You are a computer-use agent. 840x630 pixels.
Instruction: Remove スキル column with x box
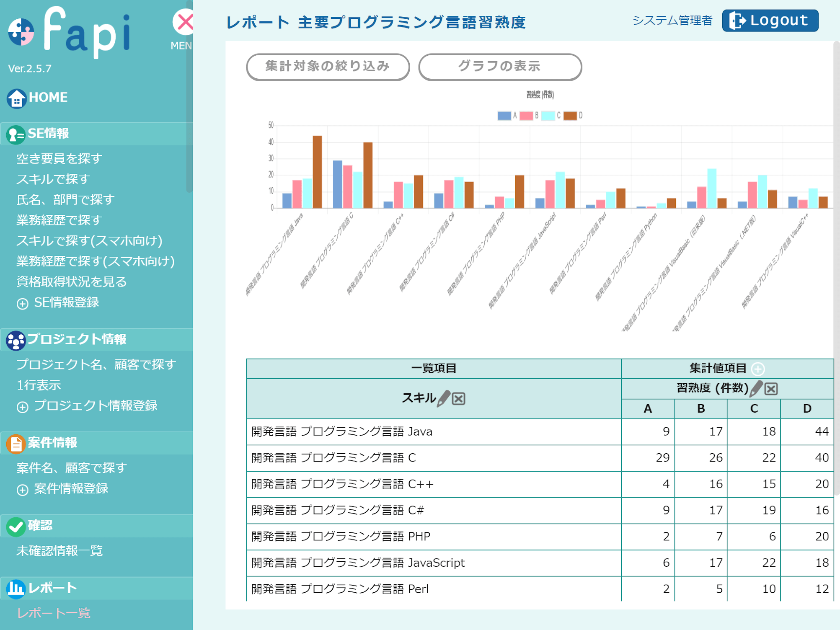click(459, 399)
